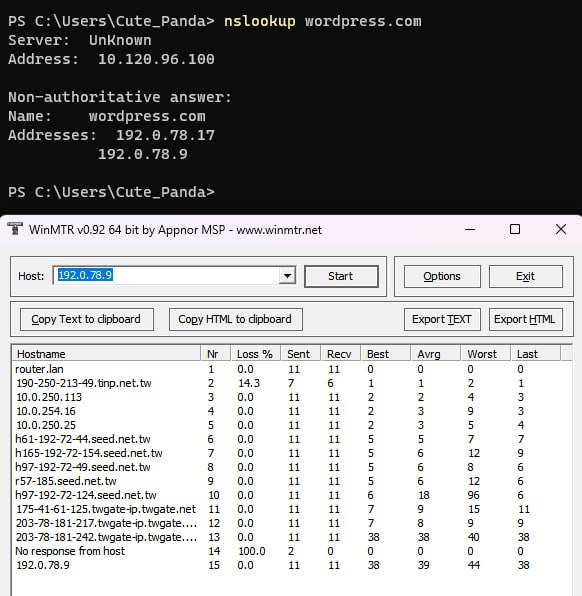Select the 190-250-213-49.tinp.net.tw hop row
The image size is (582, 596).
click(291, 383)
